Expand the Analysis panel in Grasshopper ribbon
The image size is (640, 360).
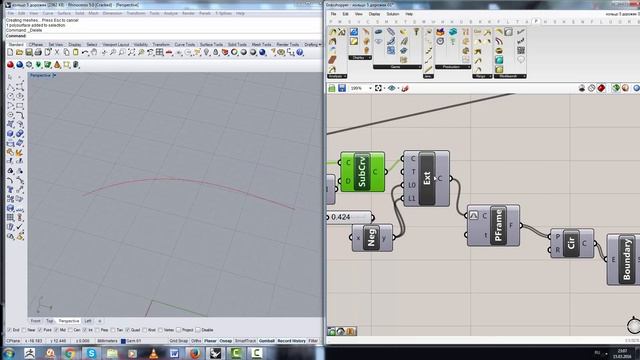click(x=337, y=76)
